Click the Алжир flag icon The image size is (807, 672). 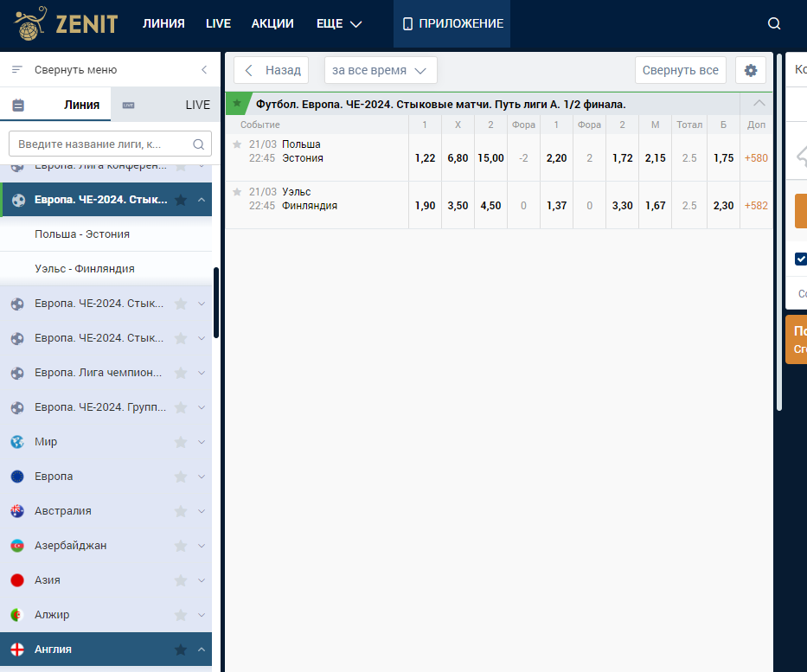17,615
